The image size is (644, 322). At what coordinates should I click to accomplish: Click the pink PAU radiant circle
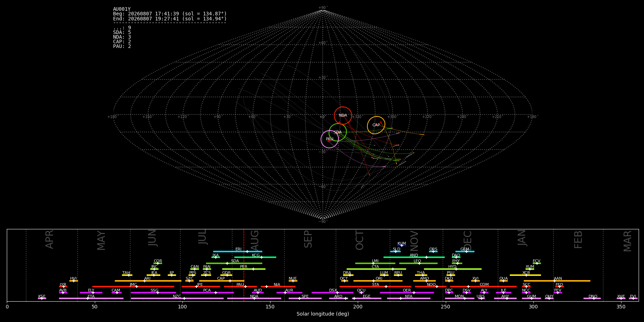click(330, 139)
